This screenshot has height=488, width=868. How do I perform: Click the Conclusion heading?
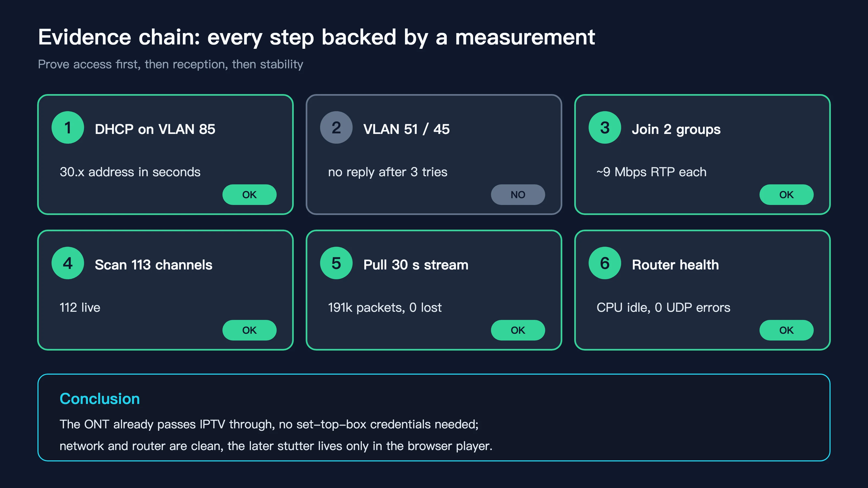click(100, 399)
